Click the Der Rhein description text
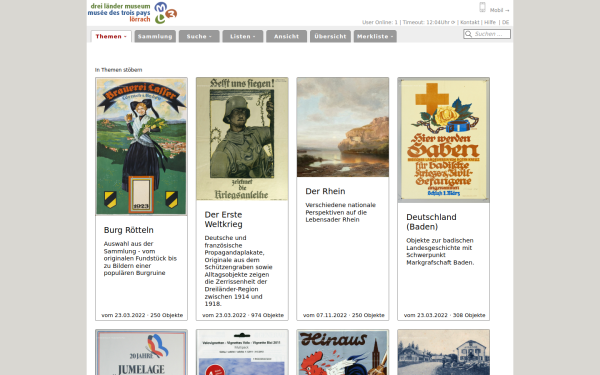The width and height of the screenshot is (600, 375). pos(341,212)
